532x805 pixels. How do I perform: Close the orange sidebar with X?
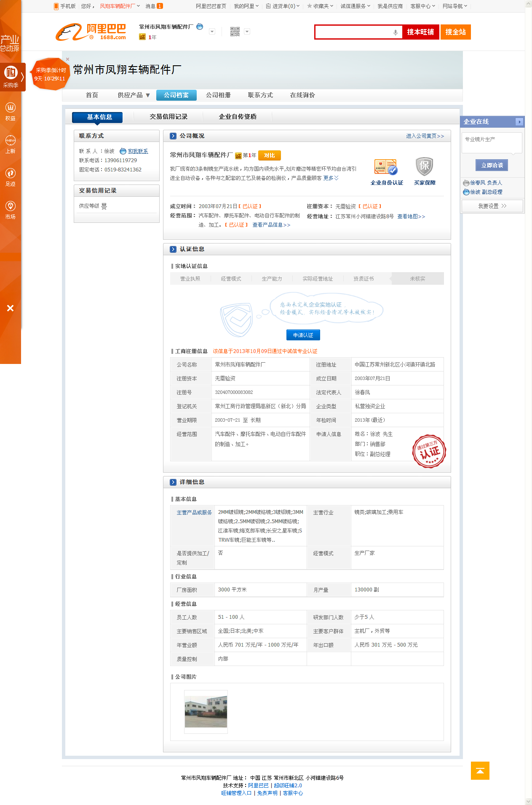(x=11, y=308)
